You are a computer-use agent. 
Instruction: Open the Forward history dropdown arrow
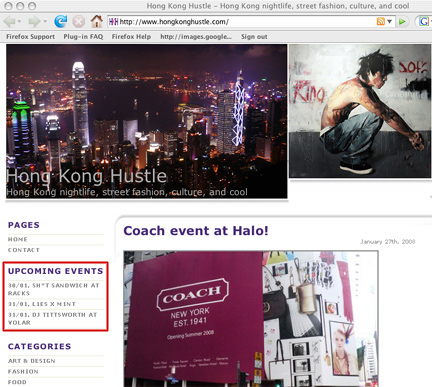coord(45,22)
